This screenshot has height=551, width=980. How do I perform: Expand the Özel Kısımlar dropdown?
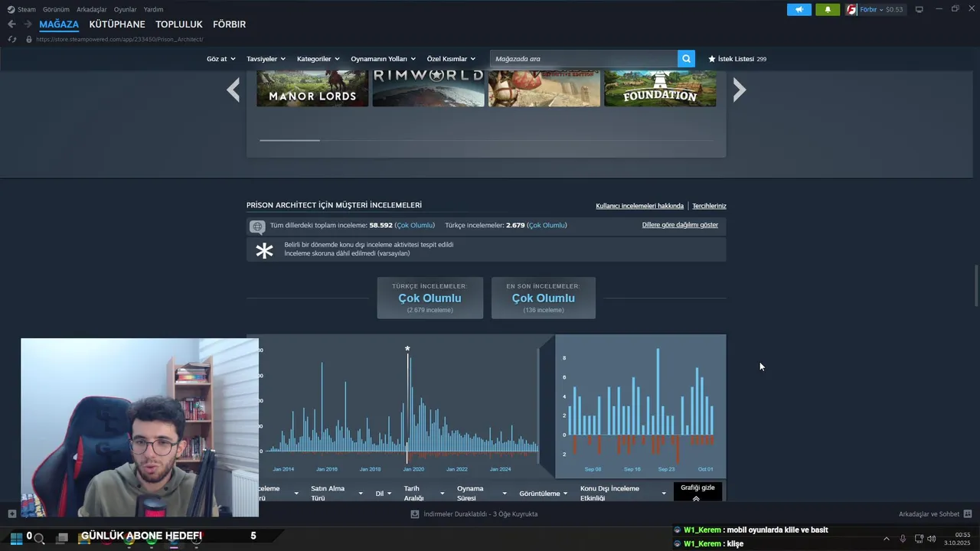click(x=451, y=59)
